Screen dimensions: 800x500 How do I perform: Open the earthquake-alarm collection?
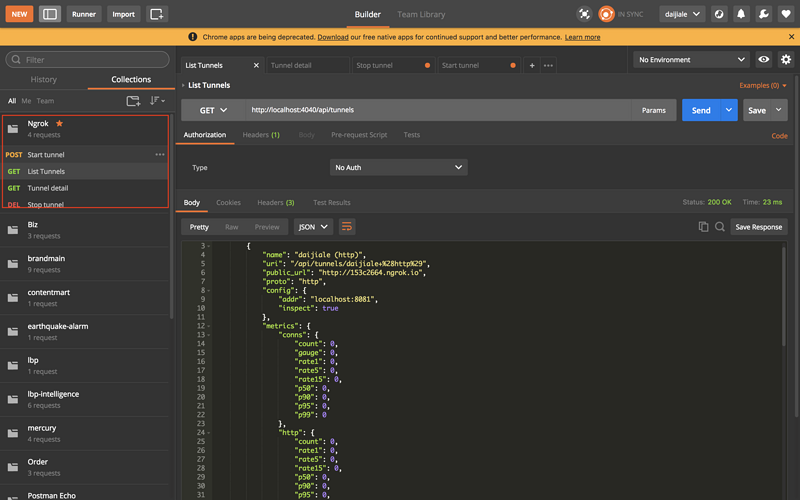tap(85, 332)
